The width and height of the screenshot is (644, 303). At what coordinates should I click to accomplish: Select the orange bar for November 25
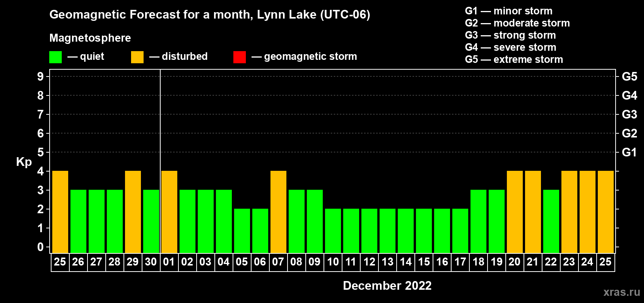(60, 212)
